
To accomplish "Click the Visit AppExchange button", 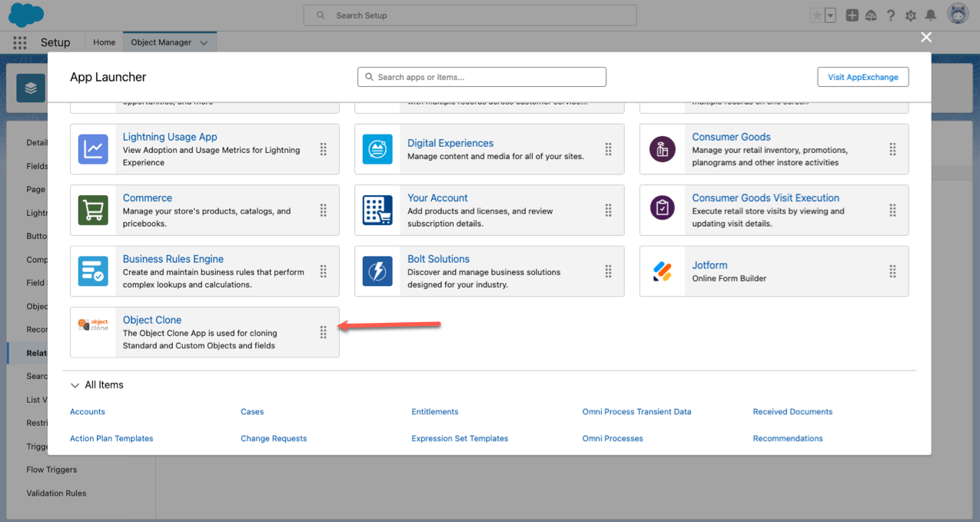I will tap(862, 77).
